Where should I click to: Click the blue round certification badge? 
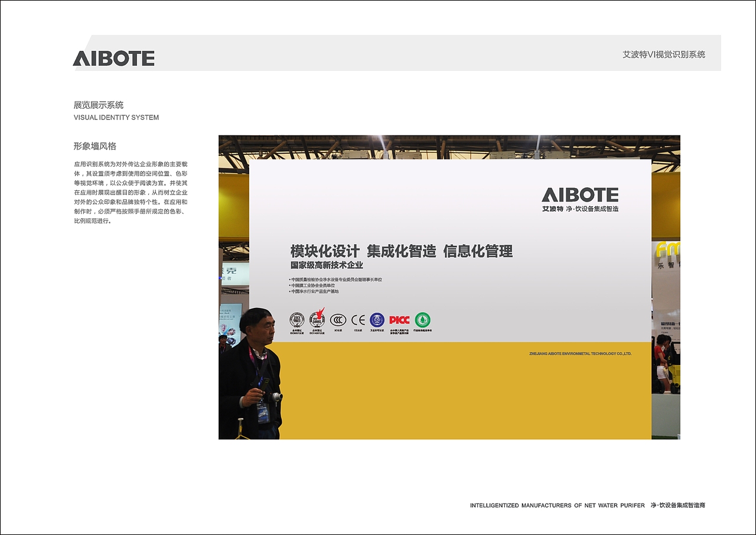click(377, 320)
